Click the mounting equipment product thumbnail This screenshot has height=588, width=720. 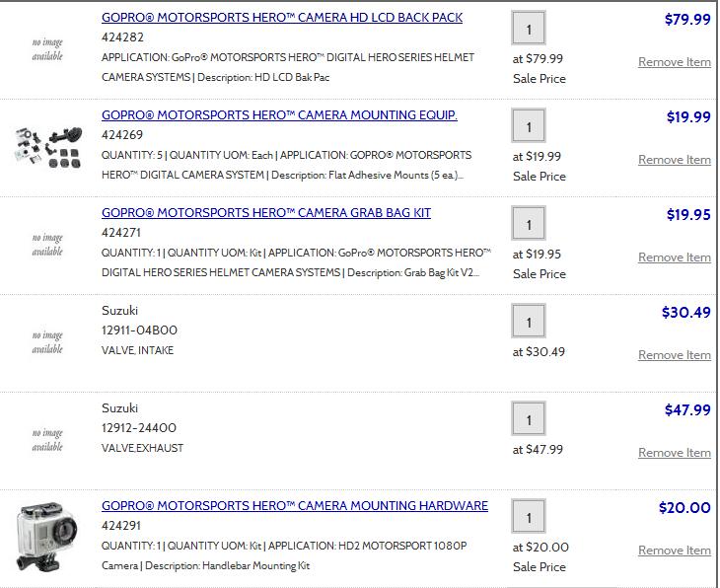tap(46, 145)
